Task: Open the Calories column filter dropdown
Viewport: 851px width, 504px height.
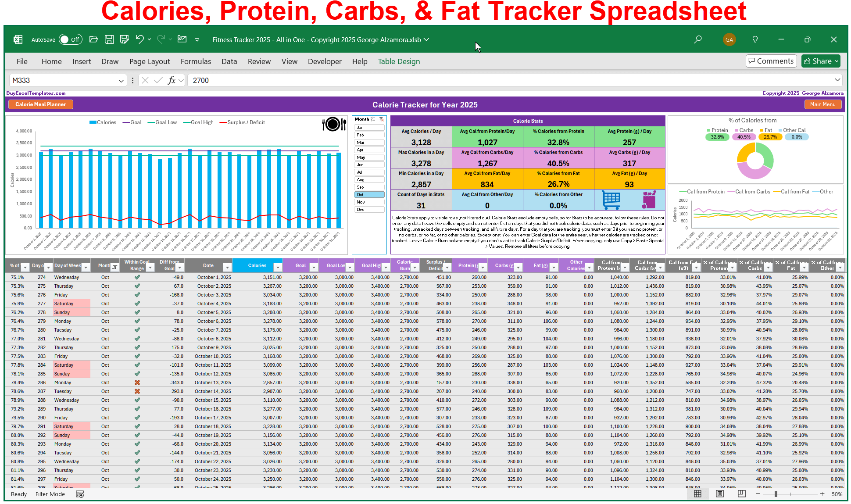Action: 278,266
